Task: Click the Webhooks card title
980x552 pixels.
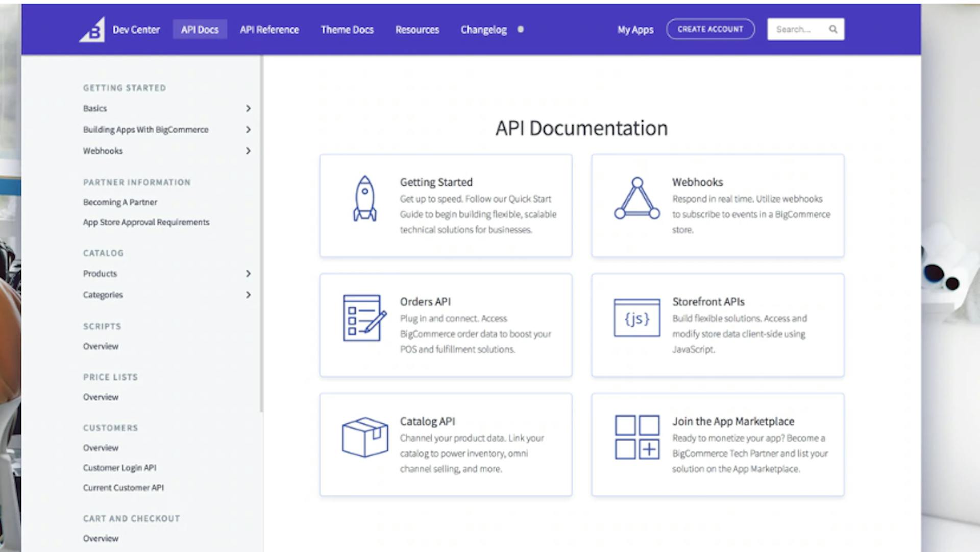Action: tap(697, 182)
